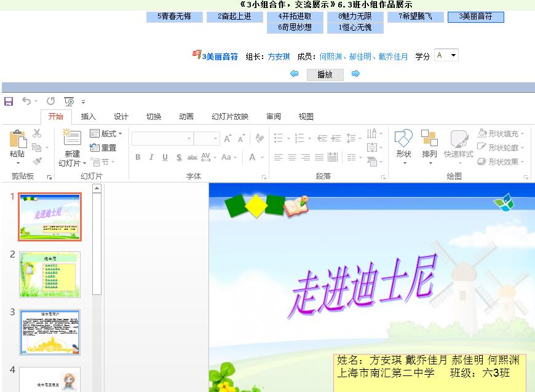The width and height of the screenshot is (535, 392).
Task: Increase list indent level
Action: click(336, 138)
